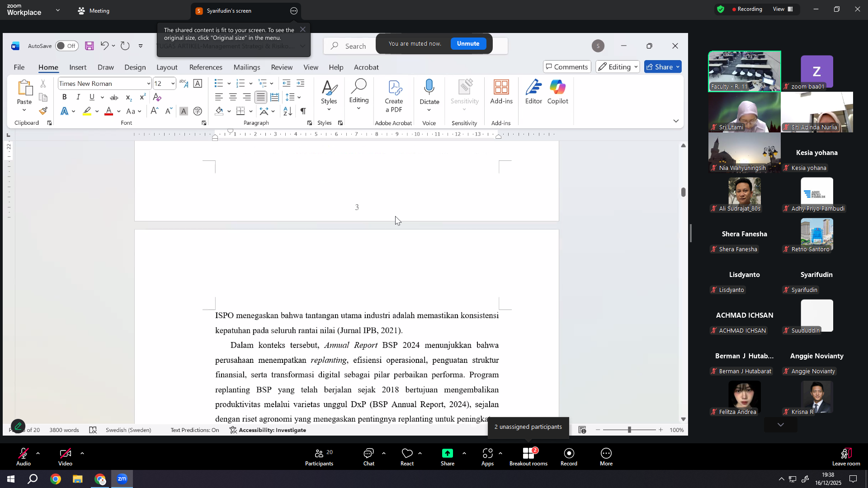Open the File tab
Image resolution: width=868 pixels, height=488 pixels.
pos(19,67)
